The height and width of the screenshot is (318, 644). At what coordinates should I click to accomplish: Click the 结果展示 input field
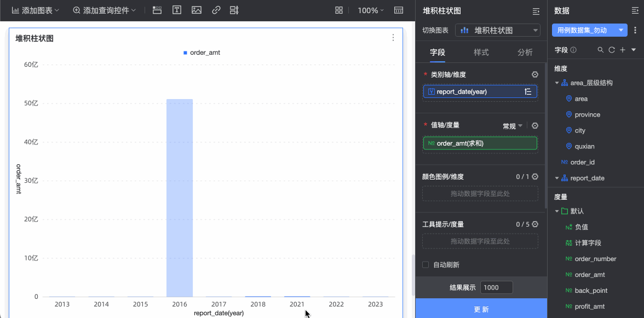(496, 288)
